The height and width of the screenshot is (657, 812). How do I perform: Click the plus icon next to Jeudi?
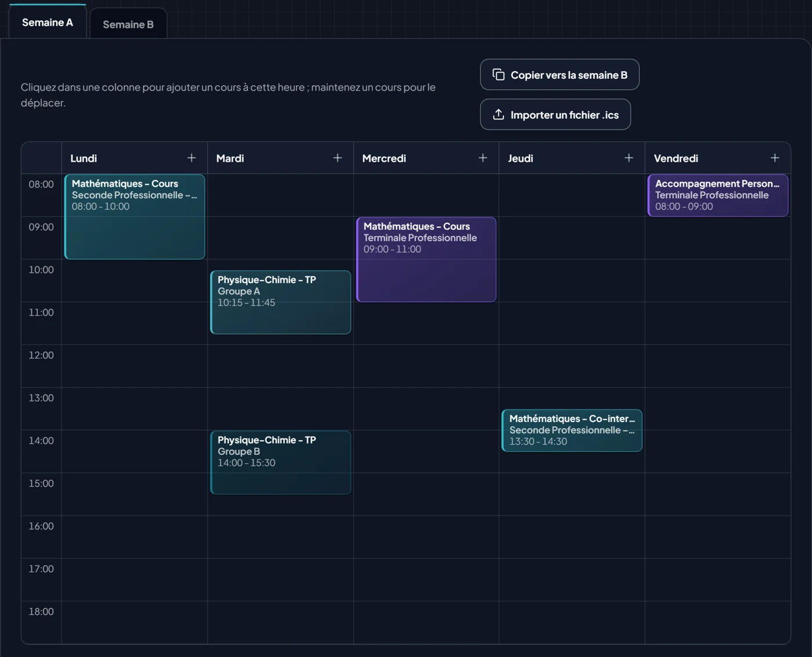(x=629, y=158)
